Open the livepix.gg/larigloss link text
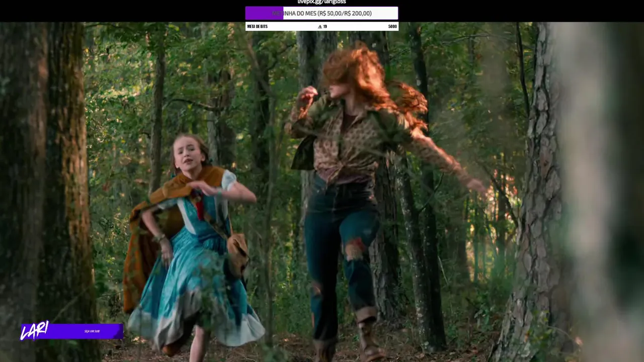Viewport: 644px width, 362px height. [x=321, y=2]
